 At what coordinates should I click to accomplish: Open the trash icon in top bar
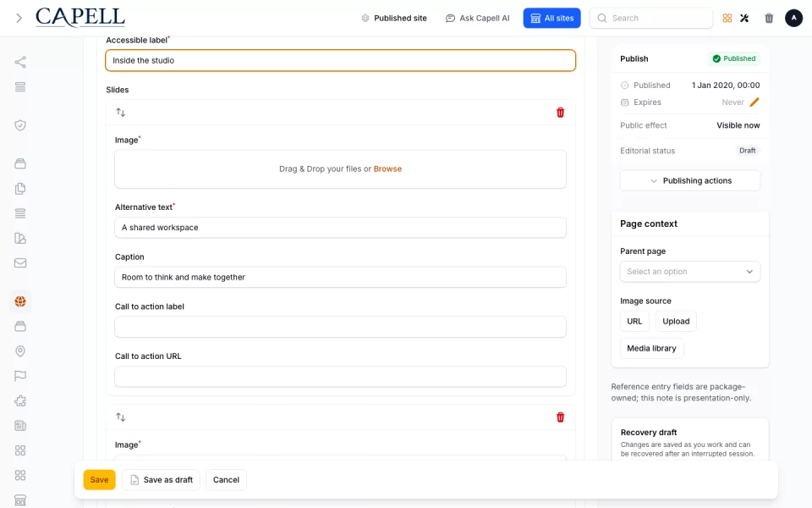click(x=769, y=18)
